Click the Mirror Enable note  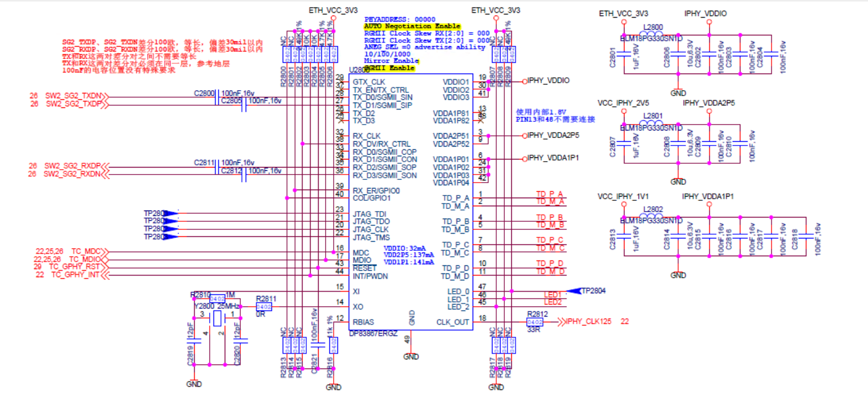pos(391,61)
